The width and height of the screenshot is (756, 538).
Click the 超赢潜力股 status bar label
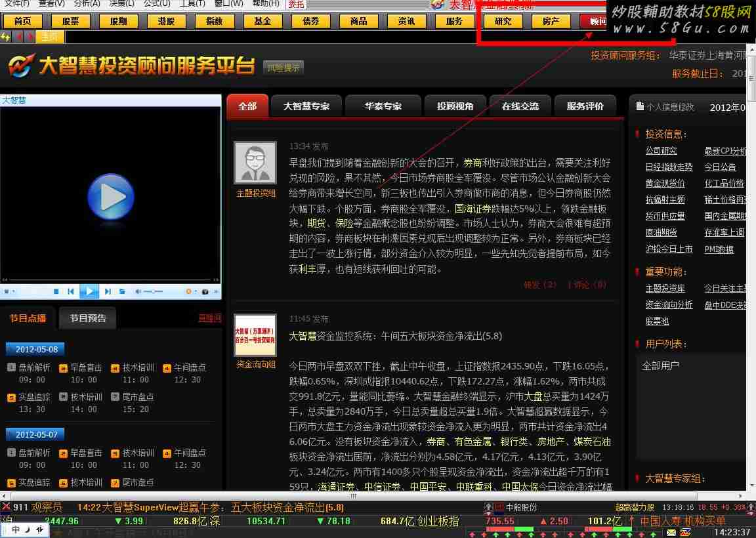pos(635,508)
